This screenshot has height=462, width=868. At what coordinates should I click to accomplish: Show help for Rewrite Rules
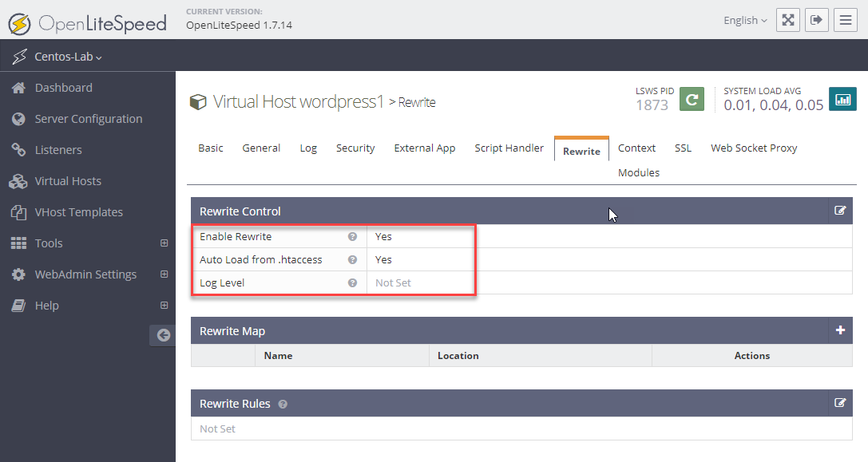point(283,404)
